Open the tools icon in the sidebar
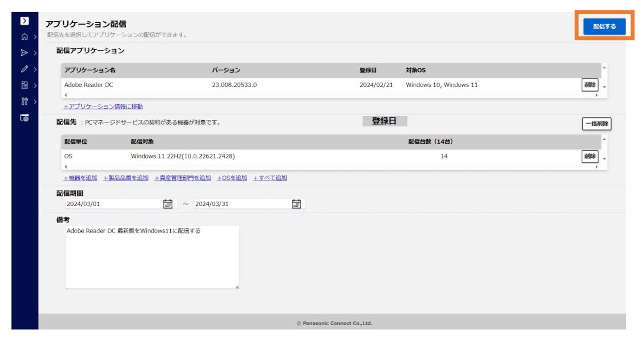 pyautogui.click(x=25, y=101)
